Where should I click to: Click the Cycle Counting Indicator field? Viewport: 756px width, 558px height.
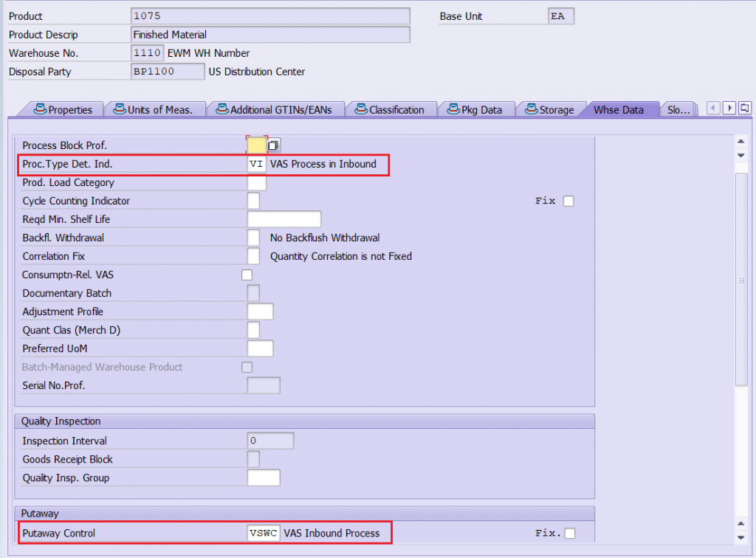click(x=253, y=201)
